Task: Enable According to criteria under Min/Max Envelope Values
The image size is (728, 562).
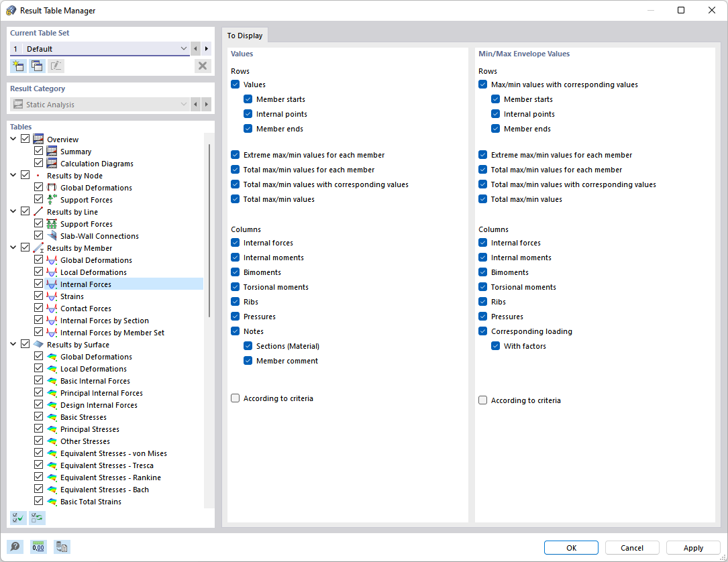Action: coord(482,400)
